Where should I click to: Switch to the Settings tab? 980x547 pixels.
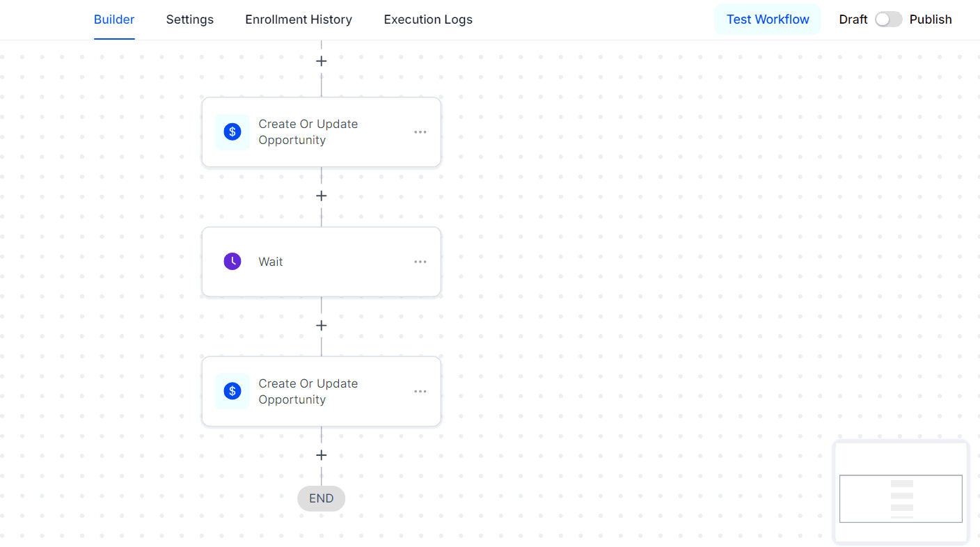point(189,19)
